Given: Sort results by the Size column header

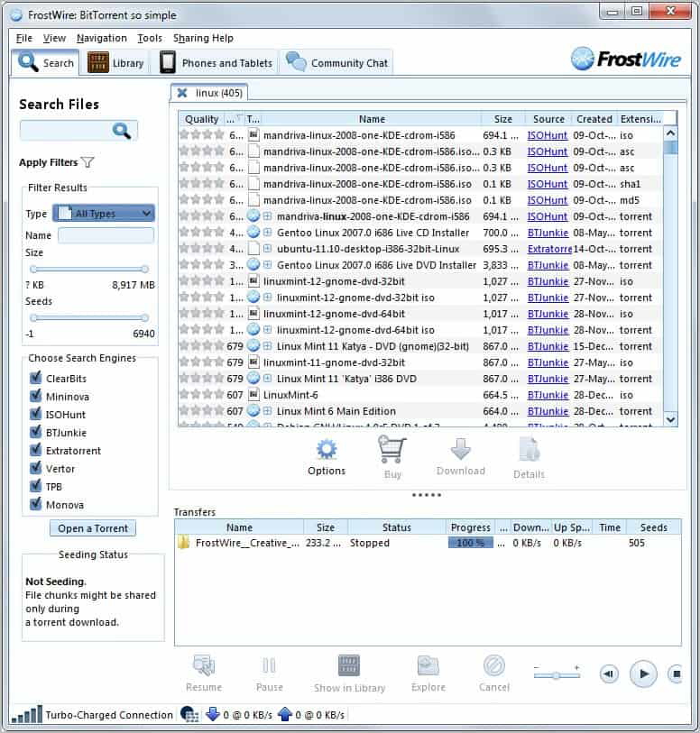Looking at the screenshot, I should pyautogui.click(x=502, y=119).
